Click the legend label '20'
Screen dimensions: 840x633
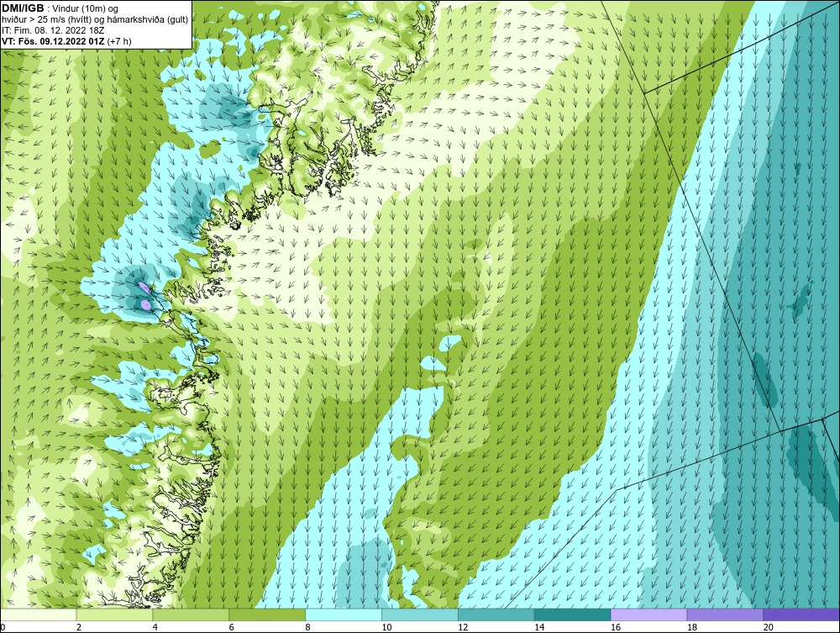(769, 627)
